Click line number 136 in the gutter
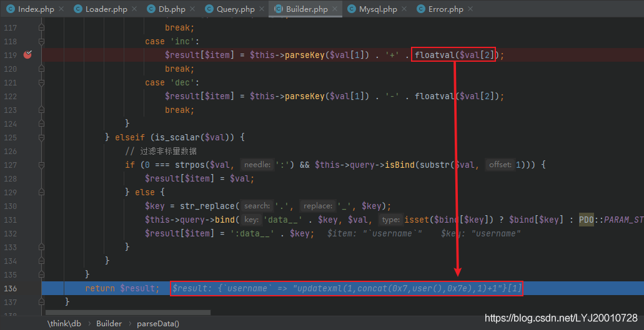The height and width of the screenshot is (330, 644). click(10, 289)
